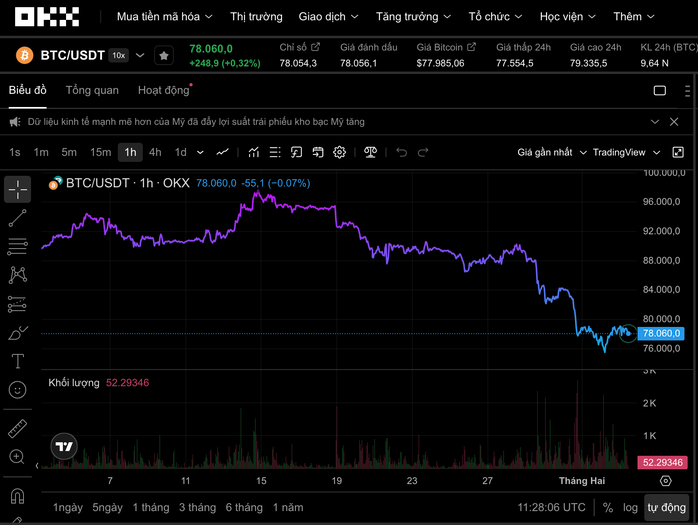The width and height of the screenshot is (698, 525).
Task: Choose the text annotation tool
Action: [17, 361]
